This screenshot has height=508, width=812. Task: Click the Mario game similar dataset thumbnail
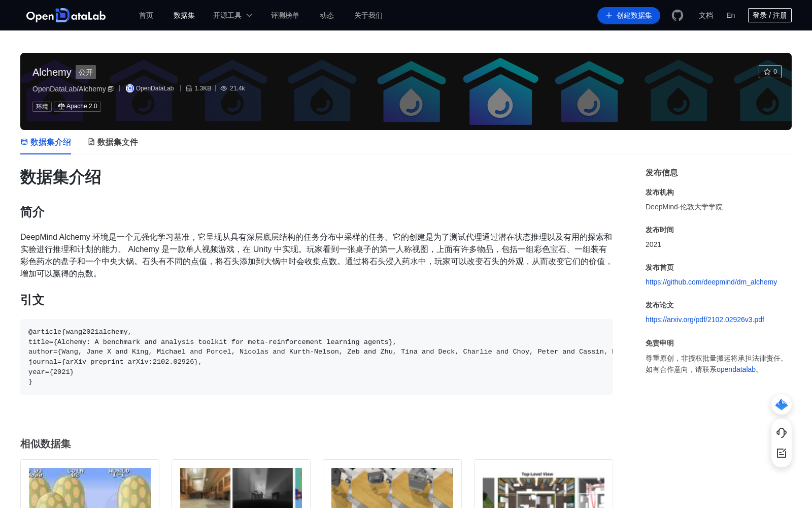click(90, 488)
